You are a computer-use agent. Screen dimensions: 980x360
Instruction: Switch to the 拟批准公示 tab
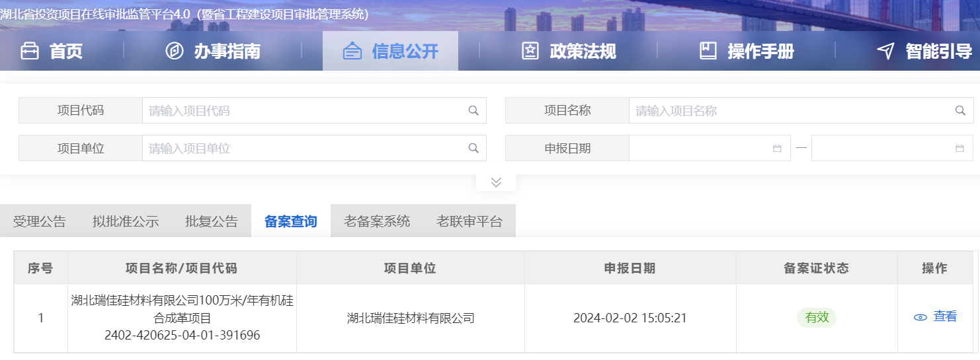[x=126, y=221]
